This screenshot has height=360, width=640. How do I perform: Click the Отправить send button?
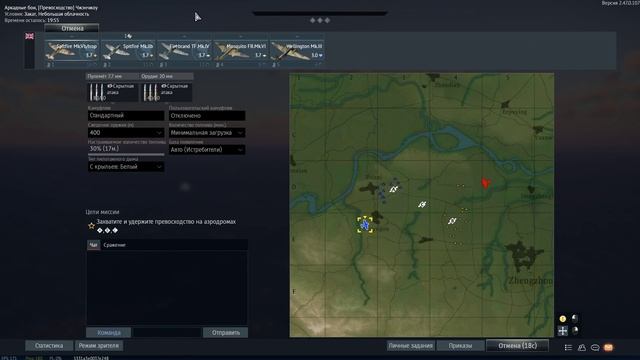pyautogui.click(x=225, y=333)
